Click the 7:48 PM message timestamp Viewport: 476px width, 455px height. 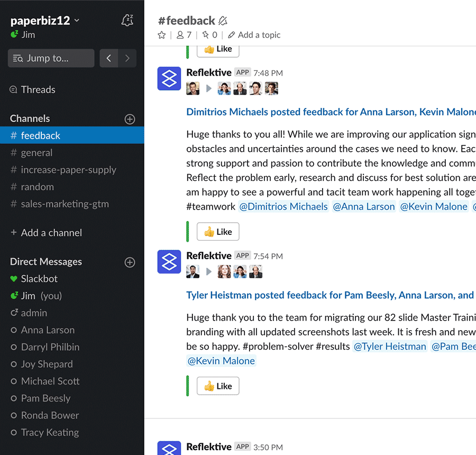tap(268, 73)
